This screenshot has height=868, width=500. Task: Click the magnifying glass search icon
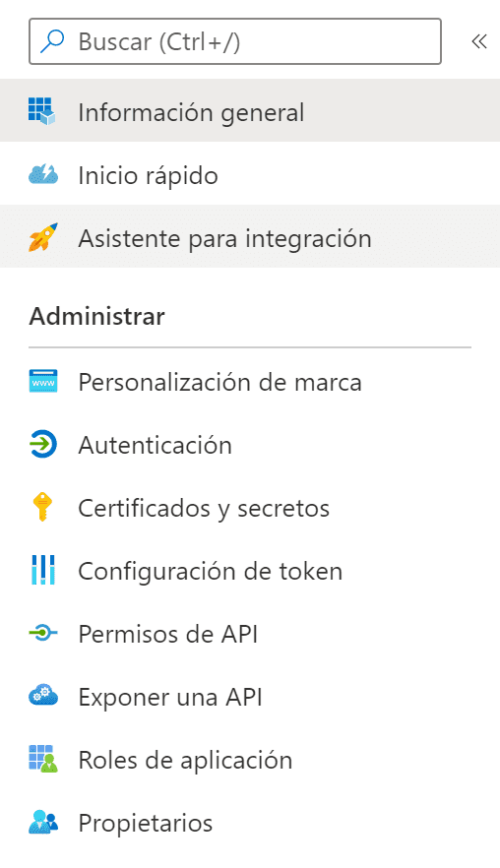click(x=52, y=41)
